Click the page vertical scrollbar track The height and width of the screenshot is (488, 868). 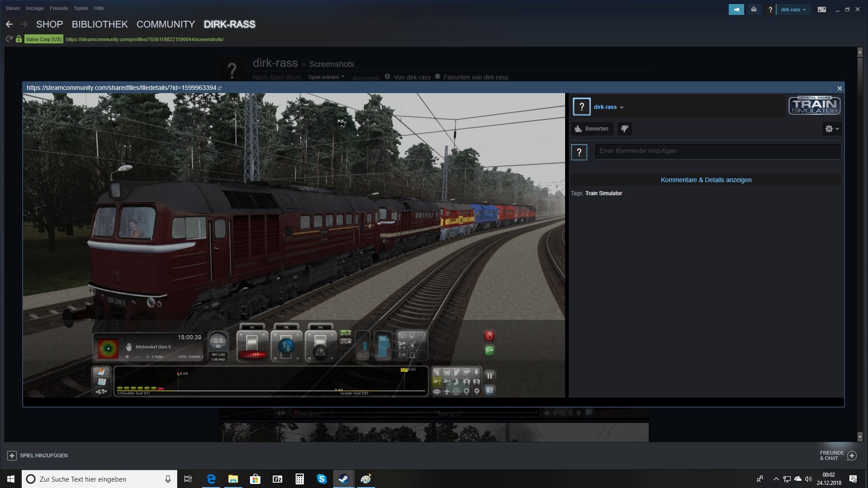[860, 271]
